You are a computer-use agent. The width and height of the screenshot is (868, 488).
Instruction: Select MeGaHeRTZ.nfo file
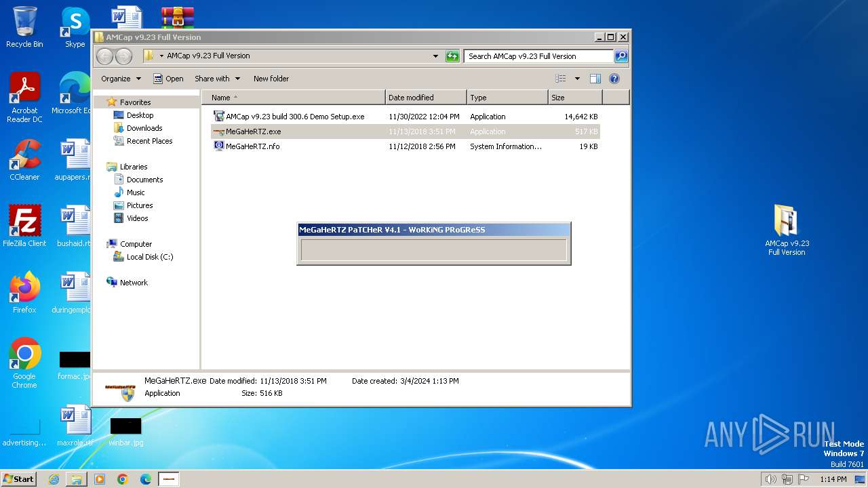pyautogui.click(x=406, y=146)
